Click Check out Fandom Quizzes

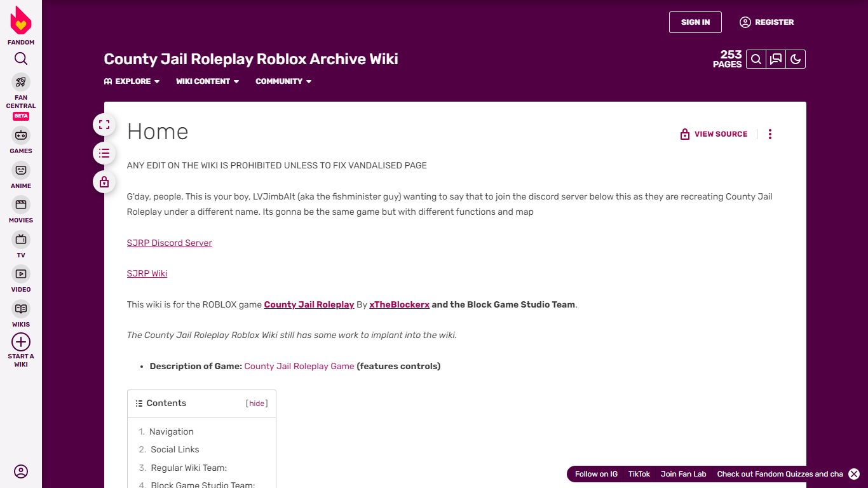pyautogui.click(x=780, y=474)
